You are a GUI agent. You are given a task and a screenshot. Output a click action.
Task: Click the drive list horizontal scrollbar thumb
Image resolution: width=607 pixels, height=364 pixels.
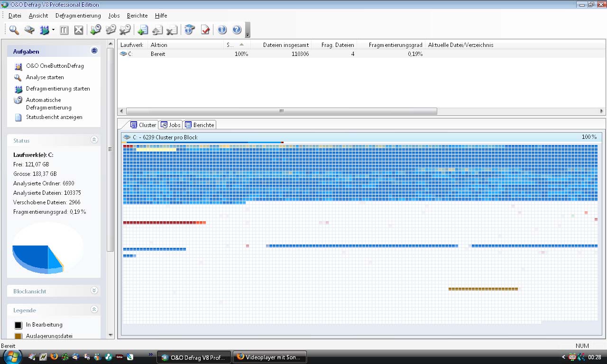pyautogui.click(x=281, y=111)
